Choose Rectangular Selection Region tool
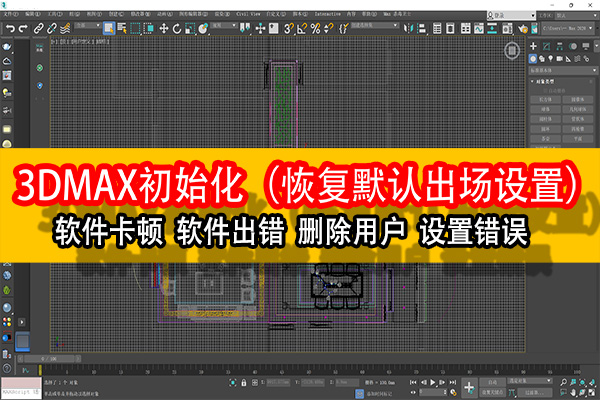Viewport: 600px width, 400px height. point(135,28)
